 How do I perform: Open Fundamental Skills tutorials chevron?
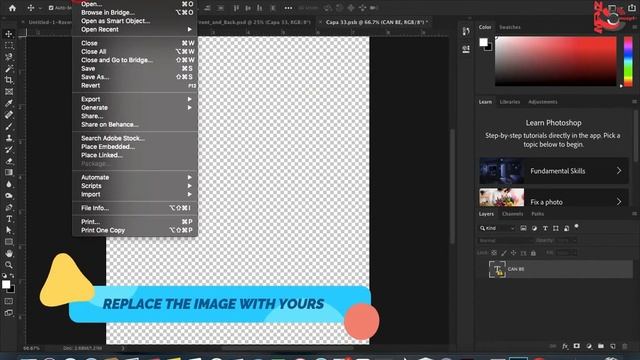[619, 171]
